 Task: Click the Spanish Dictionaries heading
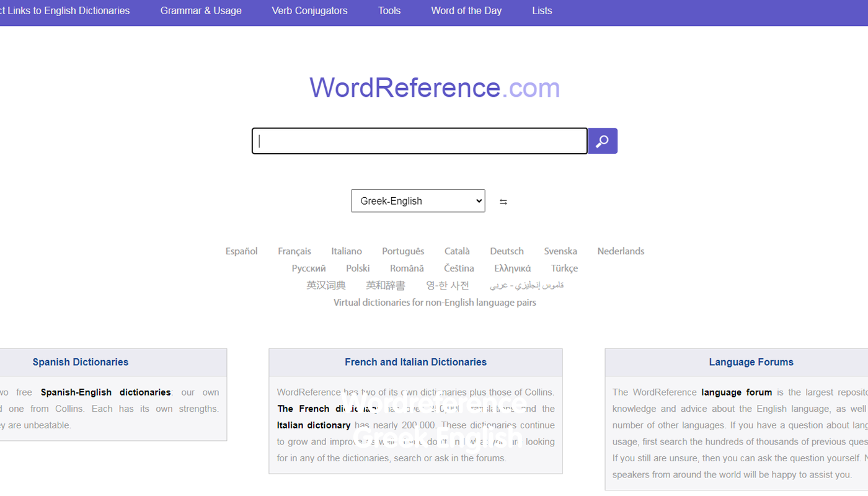click(81, 362)
